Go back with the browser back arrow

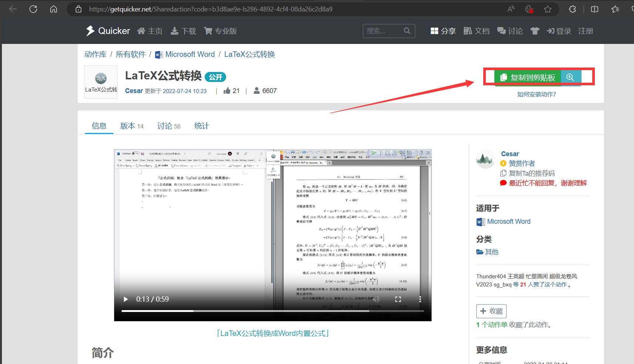pyautogui.click(x=13, y=9)
